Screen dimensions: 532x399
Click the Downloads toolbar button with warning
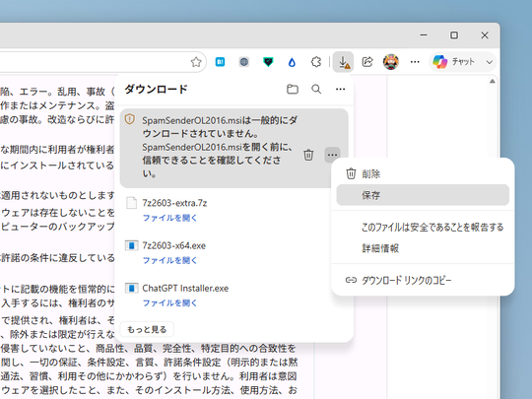pyautogui.click(x=344, y=62)
